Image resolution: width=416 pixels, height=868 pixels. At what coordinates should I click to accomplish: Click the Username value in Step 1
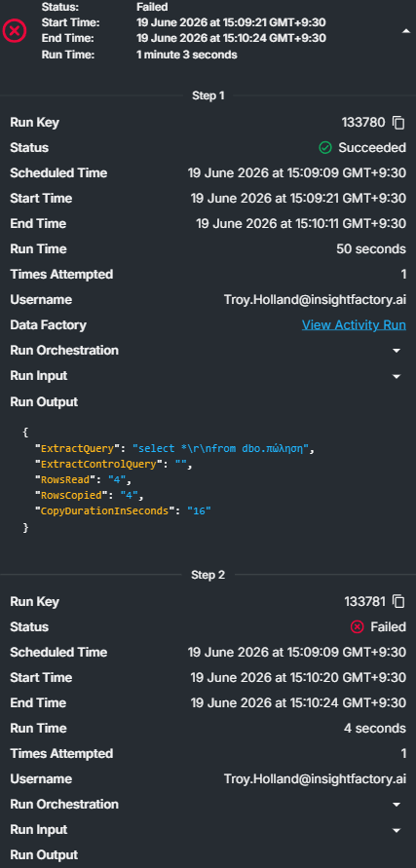[x=316, y=299]
